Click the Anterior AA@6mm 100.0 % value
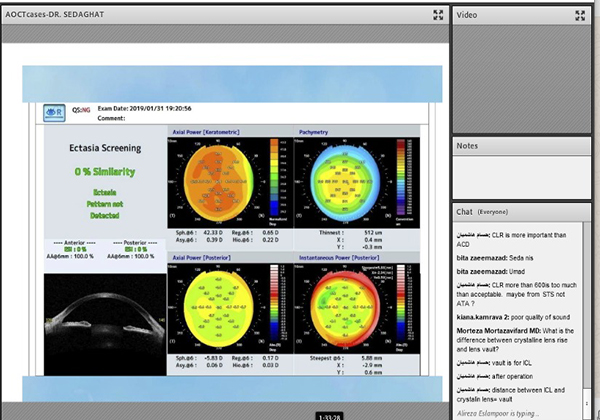This screenshot has height=420, width=600. pyautogui.click(x=70, y=256)
